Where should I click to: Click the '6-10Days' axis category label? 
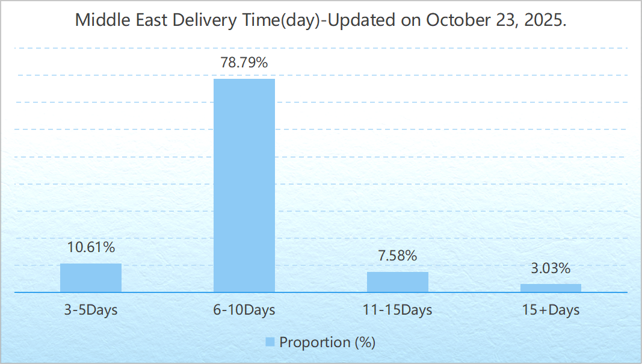point(244,310)
